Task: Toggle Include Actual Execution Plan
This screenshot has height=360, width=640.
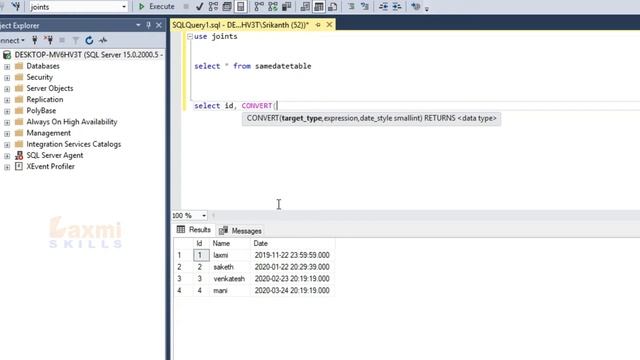Action: pos(259,7)
